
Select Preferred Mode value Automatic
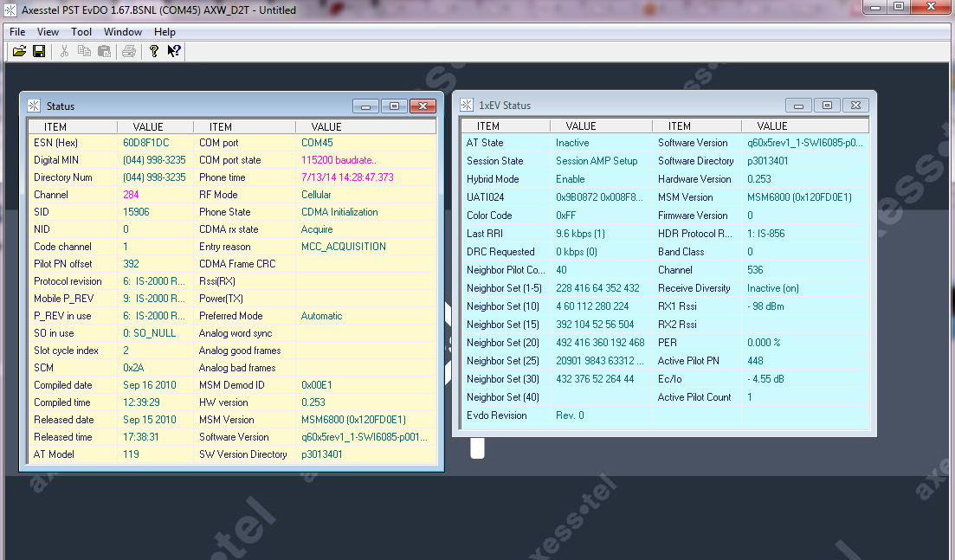point(321,316)
